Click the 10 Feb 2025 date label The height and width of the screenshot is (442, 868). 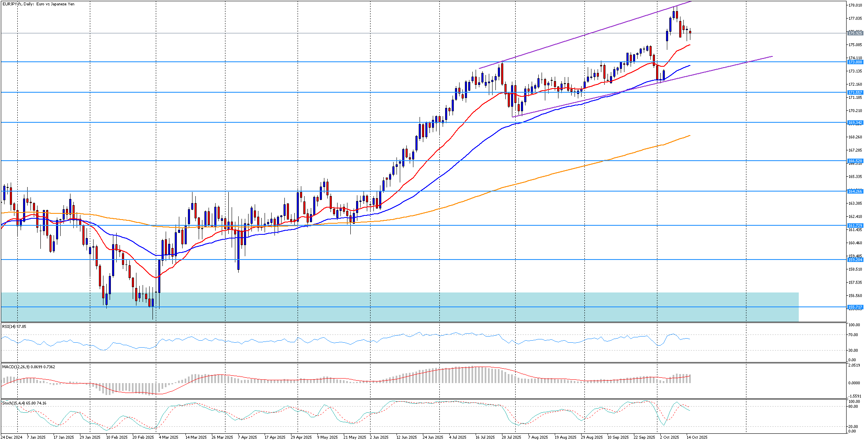click(117, 437)
